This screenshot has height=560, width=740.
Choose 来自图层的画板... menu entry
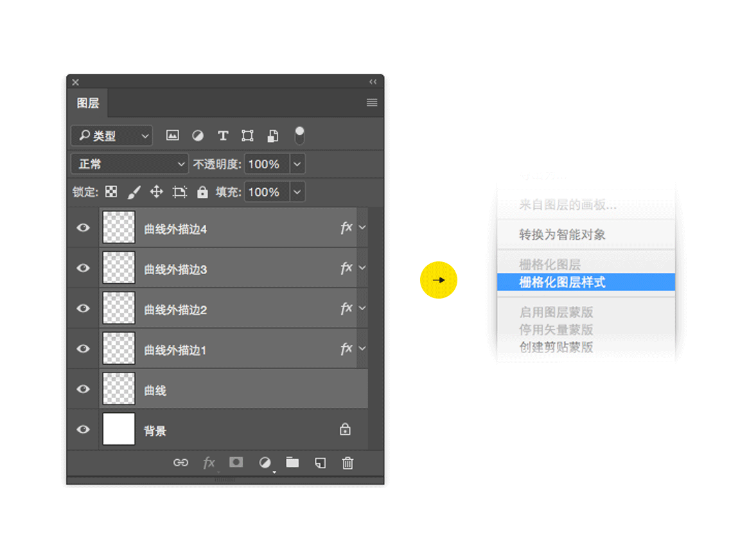586,205
